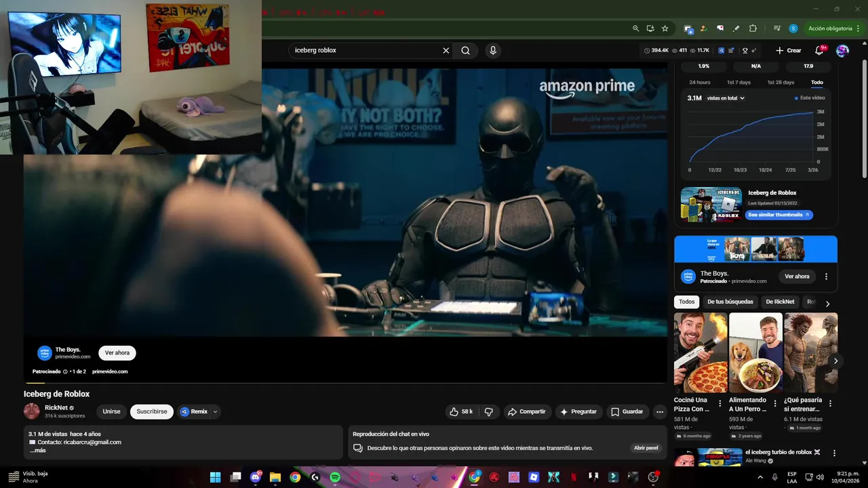Screen dimensions: 868x488
Task: Open File Explorer from the taskbar
Action: (275, 477)
